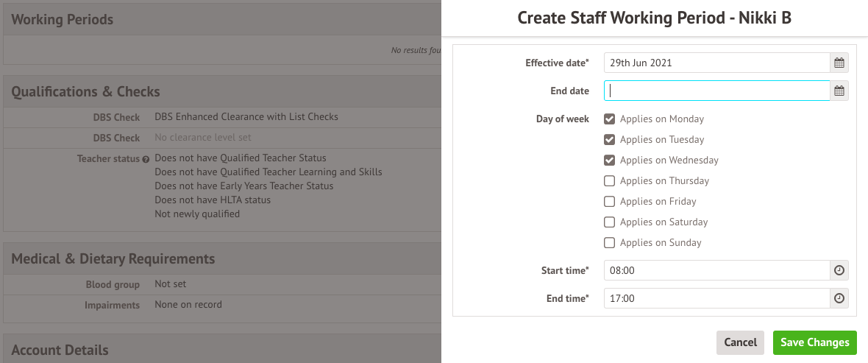The width and height of the screenshot is (868, 363).
Task: Click the End time field showing 17:00
Action: tap(716, 298)
